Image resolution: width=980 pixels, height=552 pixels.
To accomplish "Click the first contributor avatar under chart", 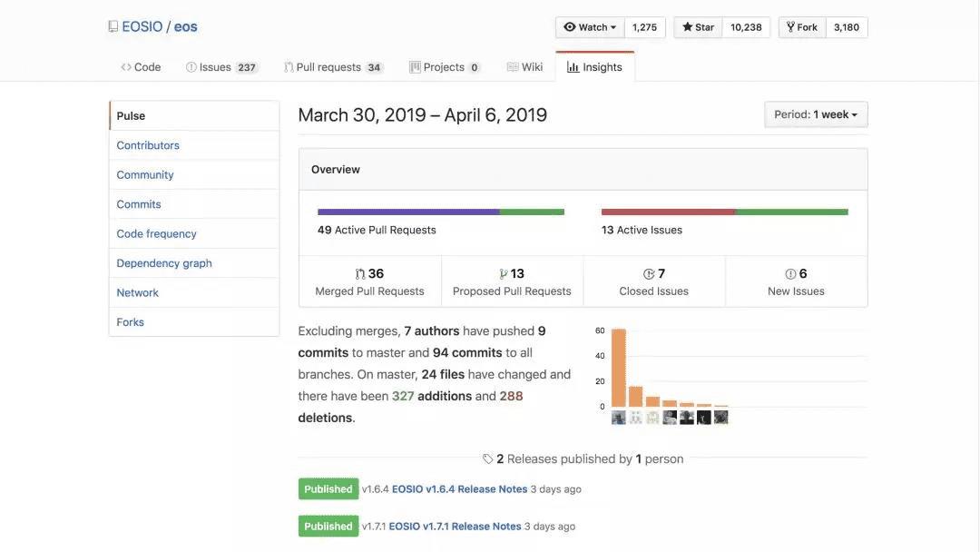I will pyautogui.click(x=619, y=418).
